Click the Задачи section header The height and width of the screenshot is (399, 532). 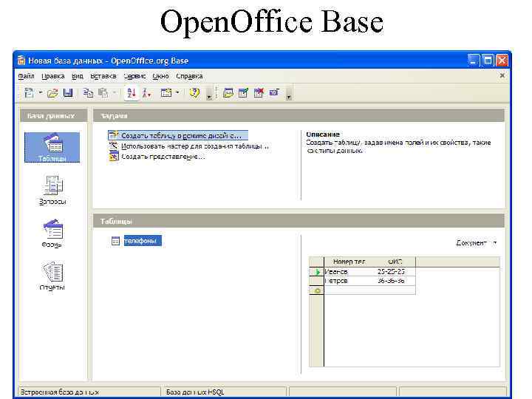pyautogui.click(x=299, y=116)
